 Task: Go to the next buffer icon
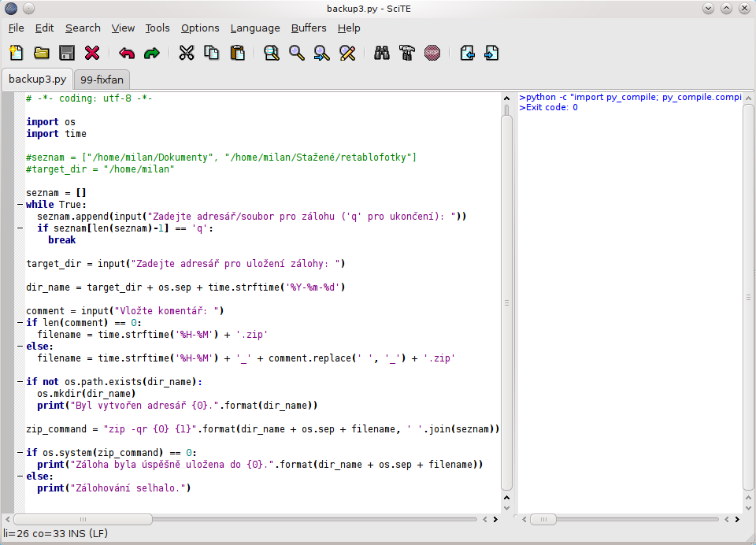491,53
